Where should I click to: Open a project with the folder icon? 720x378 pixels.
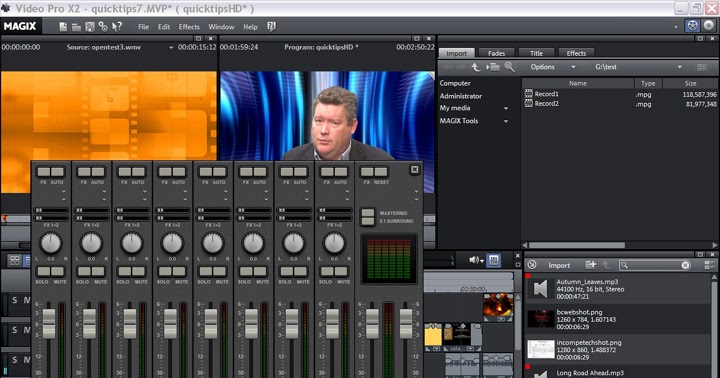click(76, 27)
